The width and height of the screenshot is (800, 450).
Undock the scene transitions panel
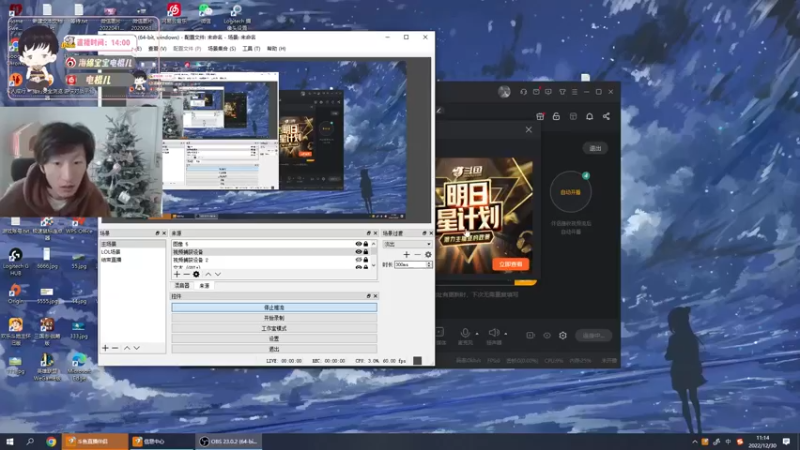pos(424,233)
